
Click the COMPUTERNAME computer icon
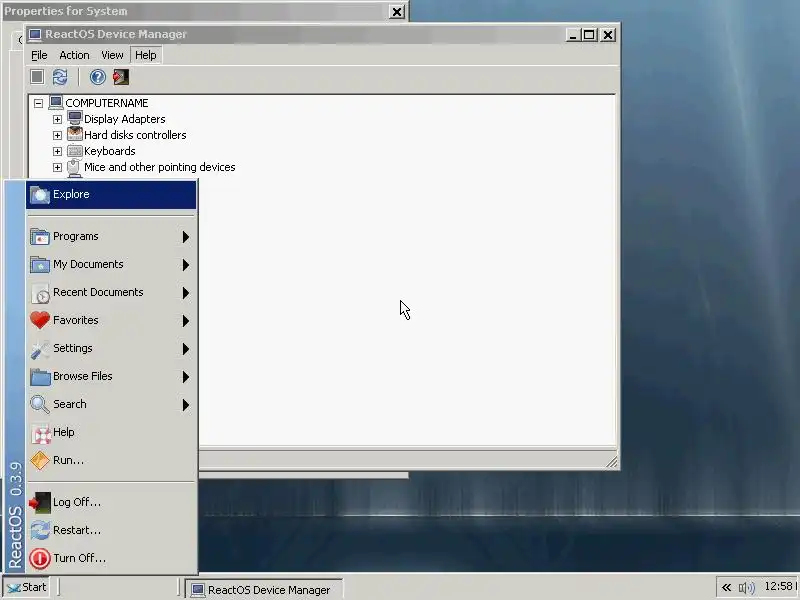56,103
